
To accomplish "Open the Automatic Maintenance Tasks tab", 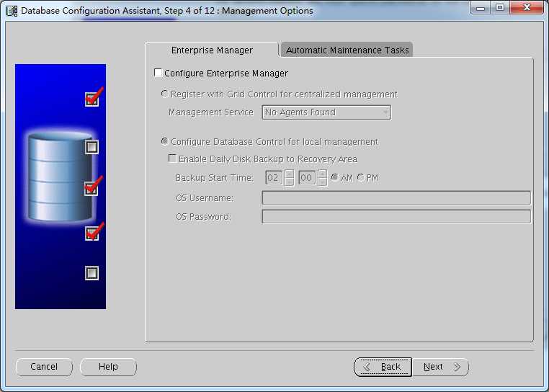I will coord(347,50).
